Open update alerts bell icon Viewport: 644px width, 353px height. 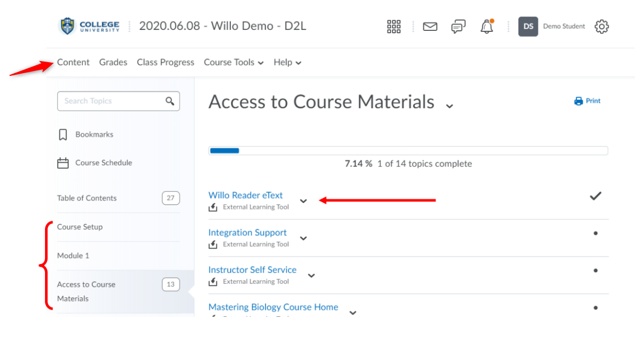[x=487, y=27]
